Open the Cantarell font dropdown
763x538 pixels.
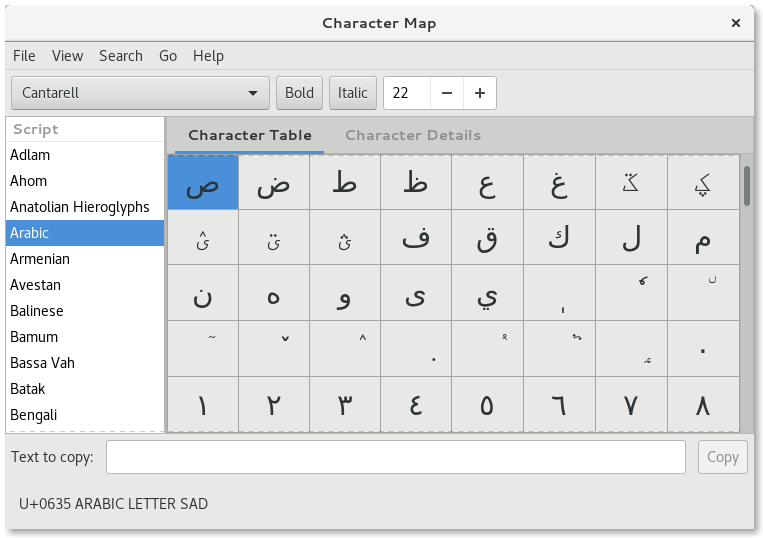point(140,93)
